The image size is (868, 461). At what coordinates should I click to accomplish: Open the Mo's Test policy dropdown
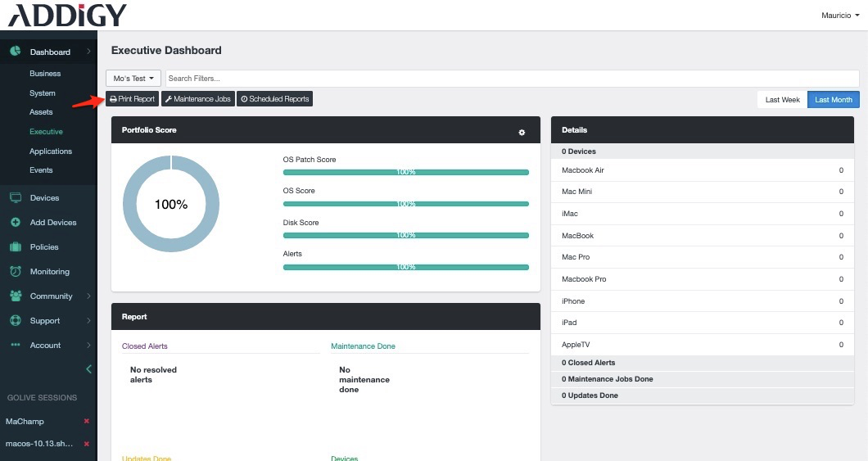point(133,78)
